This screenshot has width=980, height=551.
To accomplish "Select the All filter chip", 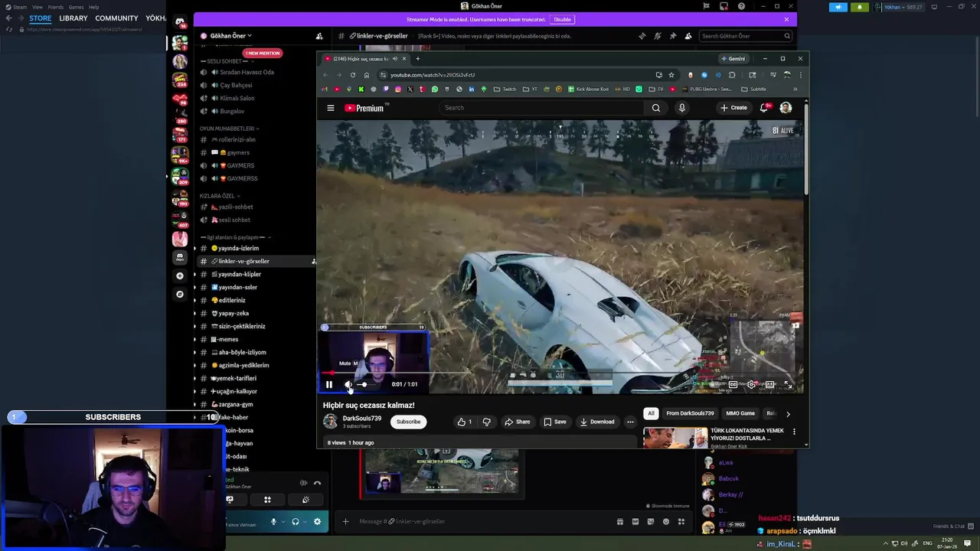I will 651,413.
